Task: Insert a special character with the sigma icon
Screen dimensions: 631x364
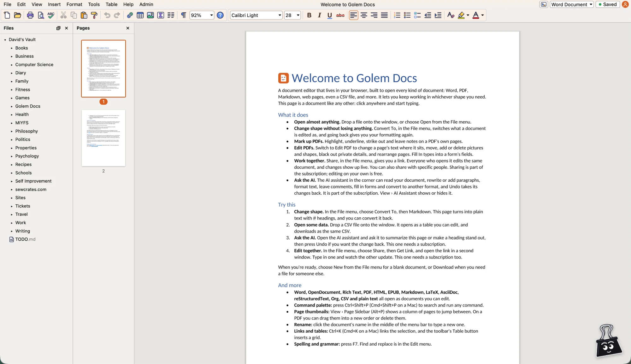Action: [x=161, y=15]
